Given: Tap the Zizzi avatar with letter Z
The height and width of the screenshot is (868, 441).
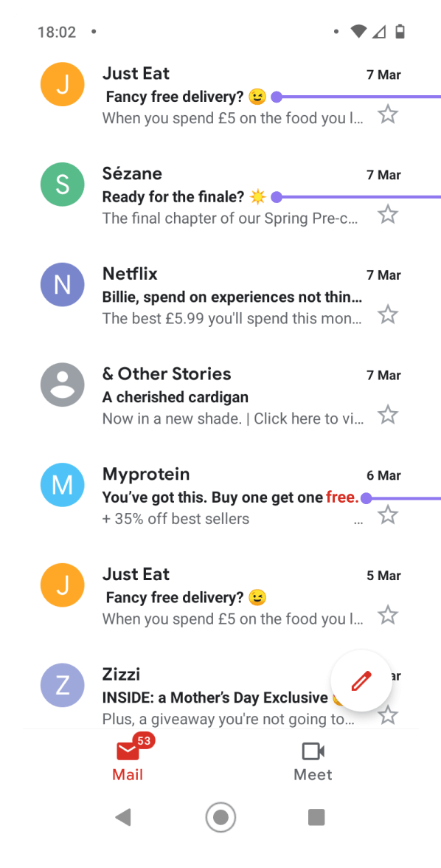Looking at the screenshot, I should pyautogui.click(x=62, y=685).
